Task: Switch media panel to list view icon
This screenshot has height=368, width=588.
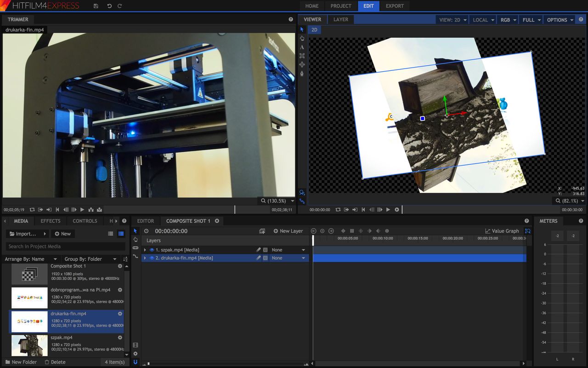Action: click(x=111, y=234)
